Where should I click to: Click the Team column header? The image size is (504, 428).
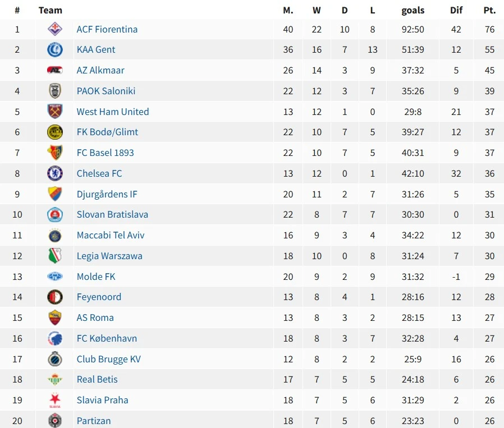51,10
